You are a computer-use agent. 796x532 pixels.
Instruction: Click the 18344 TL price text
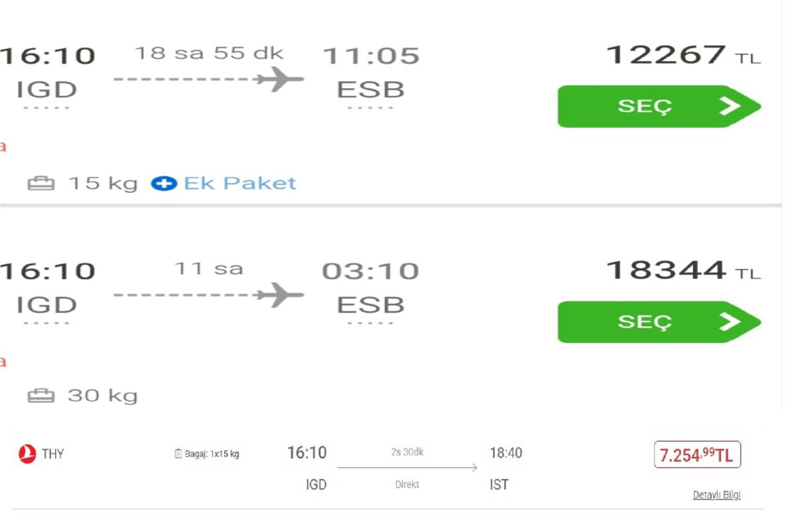pos(683,270)
